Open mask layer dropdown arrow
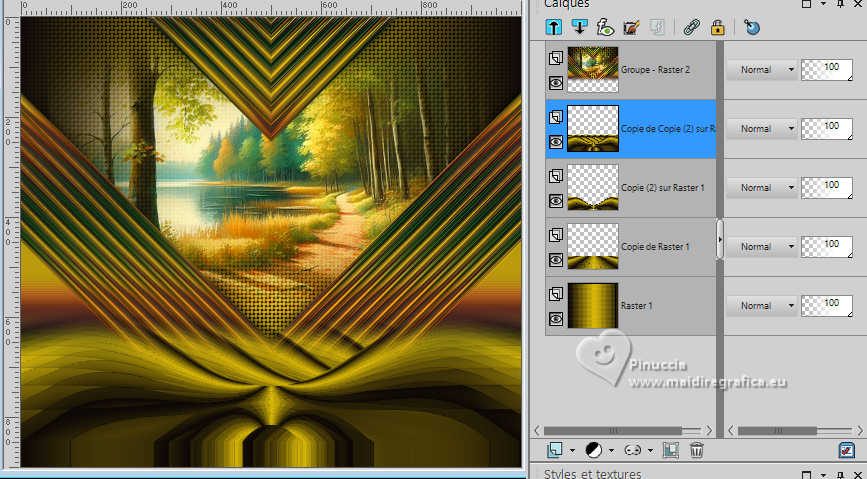The height and width of the screenshot is (479, 867). 650,450
